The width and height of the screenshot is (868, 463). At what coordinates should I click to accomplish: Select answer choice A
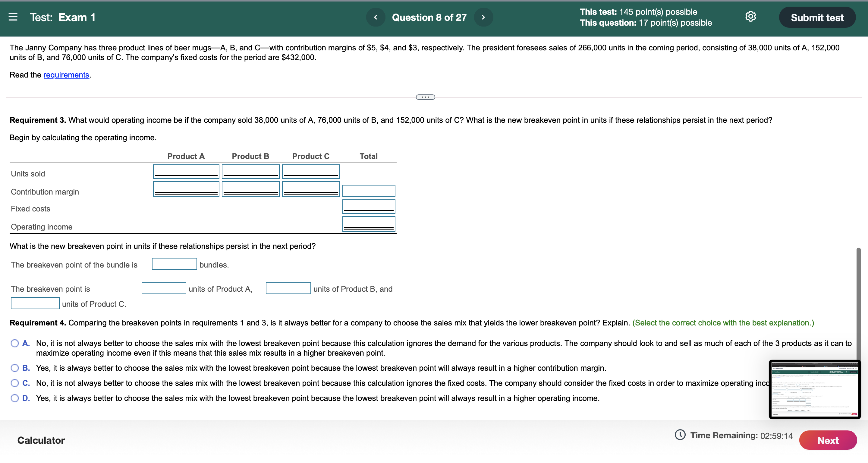(x=14, y=343)
